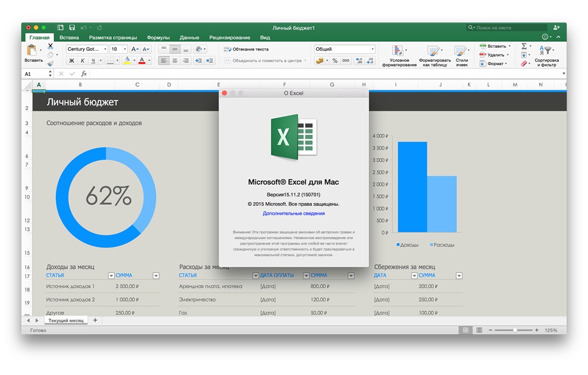Click Increase Decimal button

pos(359,61)
